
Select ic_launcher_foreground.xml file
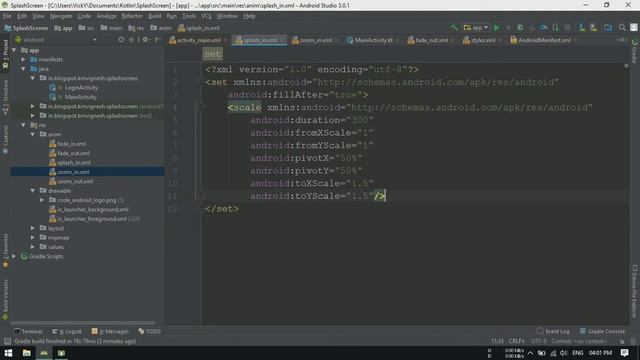pyautogui.click(x=92, y=219)
